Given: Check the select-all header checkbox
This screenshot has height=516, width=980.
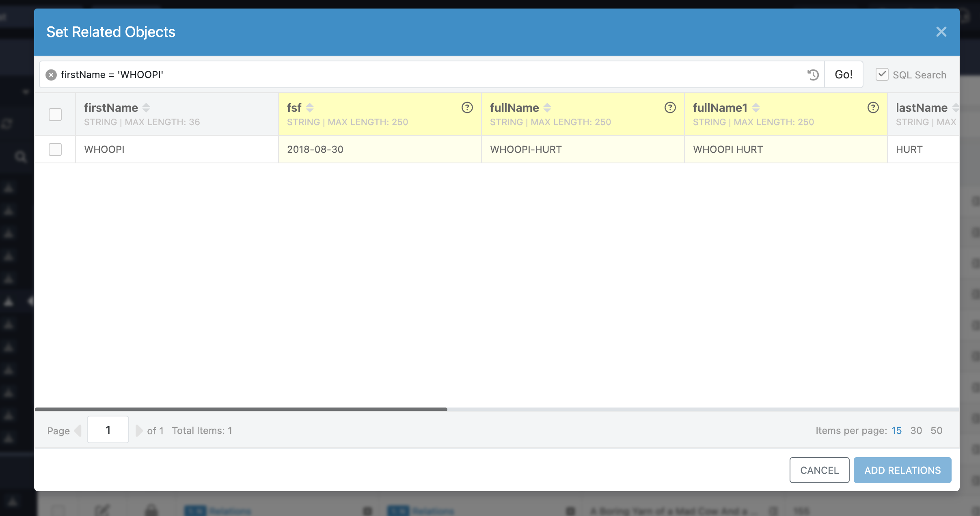Looking at the screenshot, I should pyautogui.click(x=55, y=115).
